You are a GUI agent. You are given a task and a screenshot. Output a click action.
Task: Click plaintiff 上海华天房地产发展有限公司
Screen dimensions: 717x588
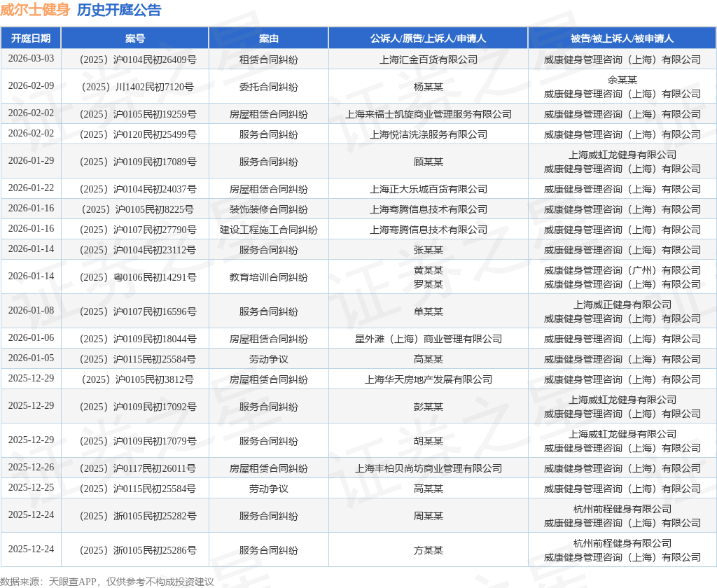[x=429, y=379]
